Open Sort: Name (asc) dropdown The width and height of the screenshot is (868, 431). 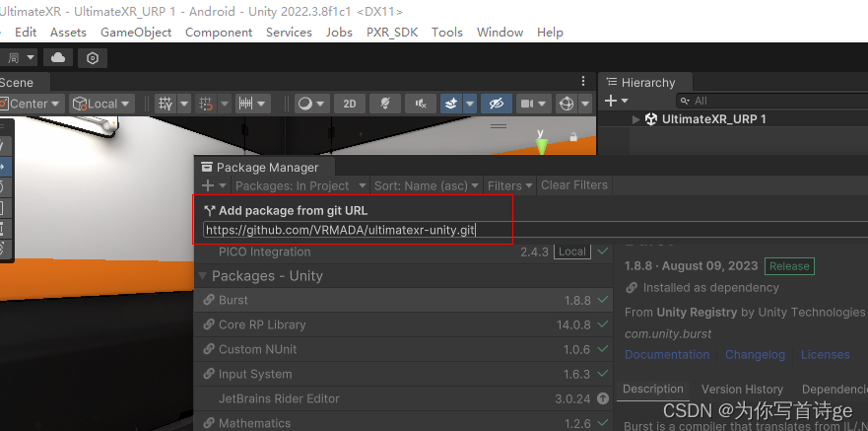(426, 185)
